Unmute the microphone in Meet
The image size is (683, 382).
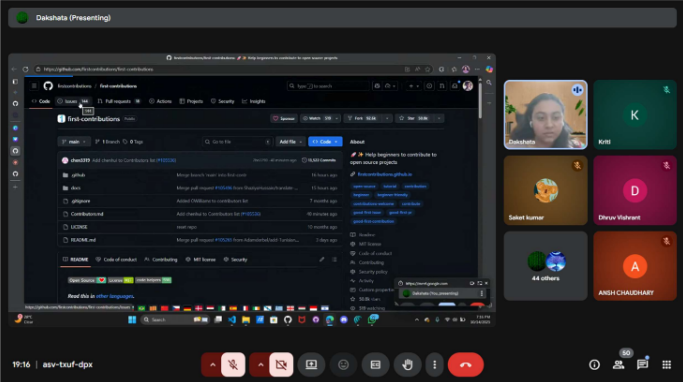[233, 365]
